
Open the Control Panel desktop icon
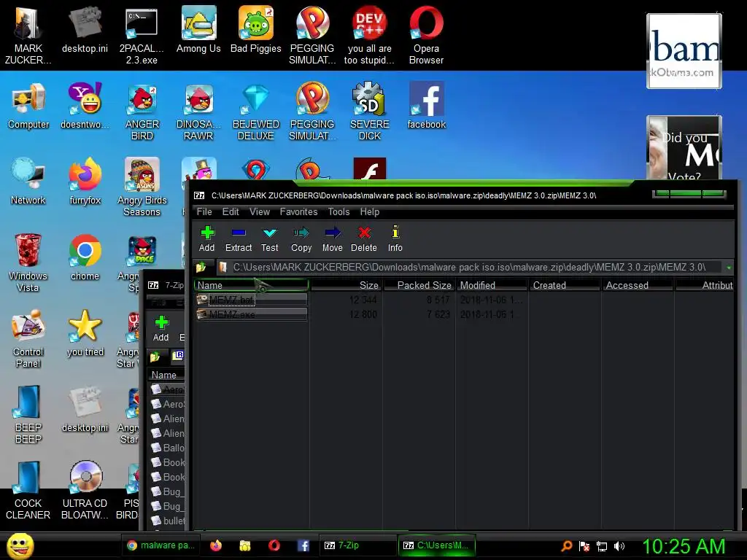[x=28, y=338]
